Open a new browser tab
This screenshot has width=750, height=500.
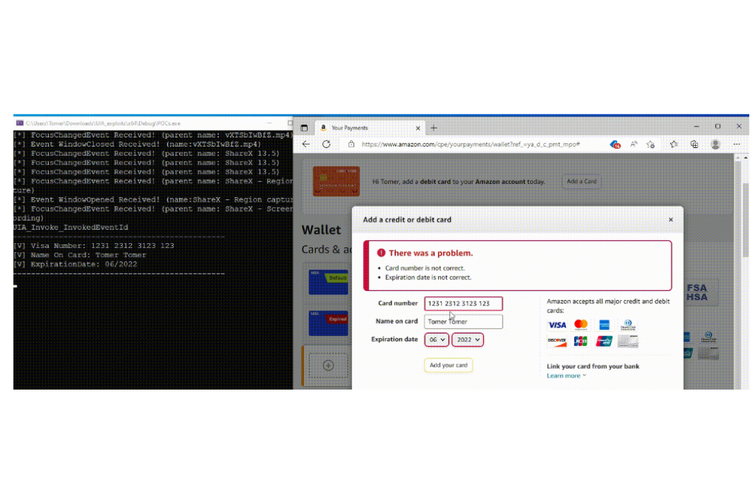point(434,128)
